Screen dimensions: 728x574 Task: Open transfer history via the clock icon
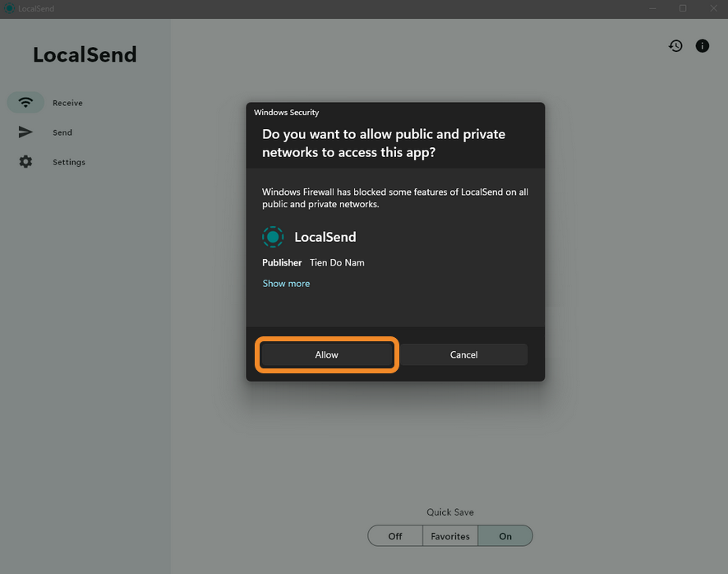pyautogui.click(x=675, y=46)
